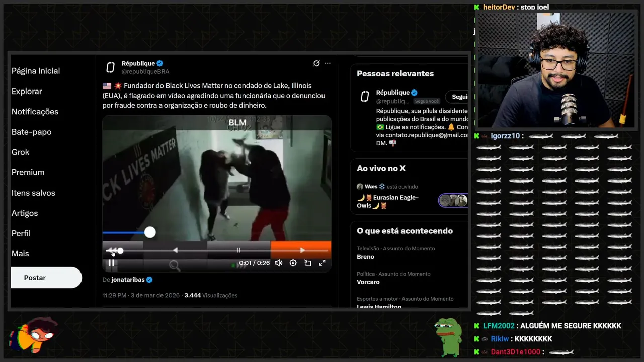Click the LFM2002 username in chat
This screenshot has width=644, height=362.
pyautogui.click(x=499, y=326)
